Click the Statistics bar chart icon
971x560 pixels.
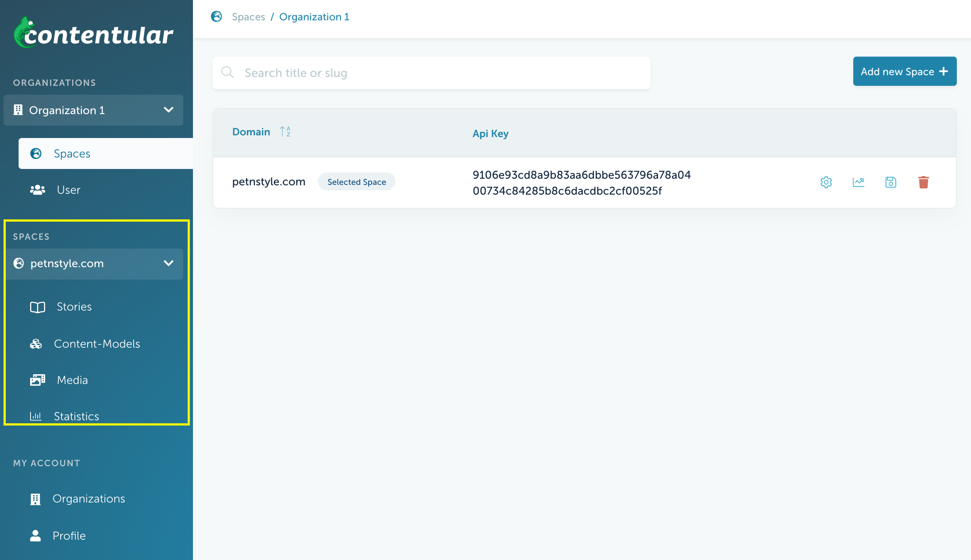35,416
